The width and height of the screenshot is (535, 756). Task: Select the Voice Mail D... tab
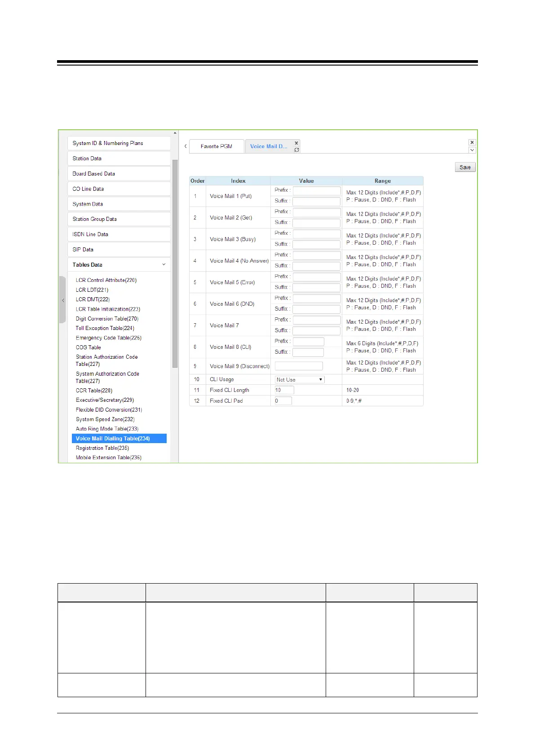[269, 146]
